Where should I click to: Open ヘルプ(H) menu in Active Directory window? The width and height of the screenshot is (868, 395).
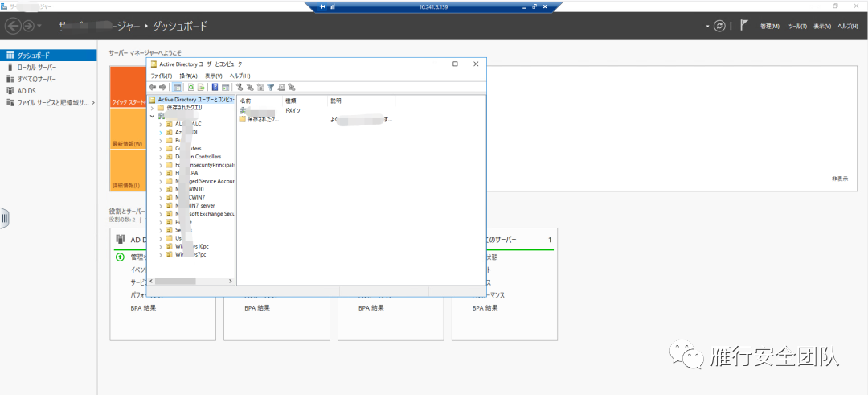[240, 76]
